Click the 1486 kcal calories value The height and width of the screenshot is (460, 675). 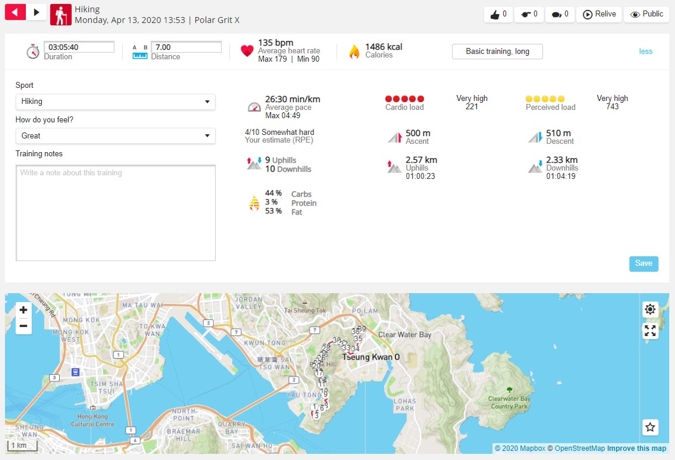[x=383, y=46]
